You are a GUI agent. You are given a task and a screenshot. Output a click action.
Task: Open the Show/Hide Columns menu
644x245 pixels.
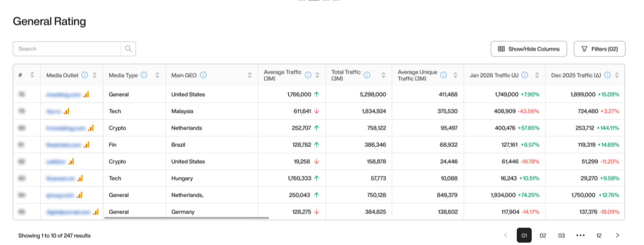coord(529,49)
